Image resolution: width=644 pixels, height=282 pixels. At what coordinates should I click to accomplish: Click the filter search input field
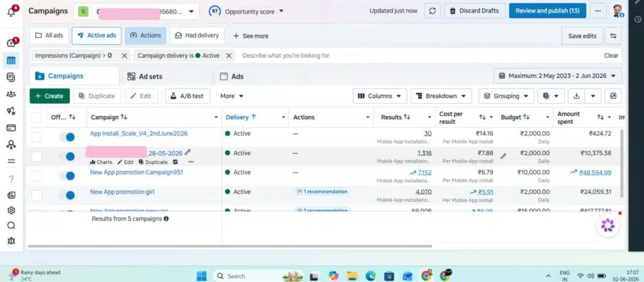(x=419, y=55)
